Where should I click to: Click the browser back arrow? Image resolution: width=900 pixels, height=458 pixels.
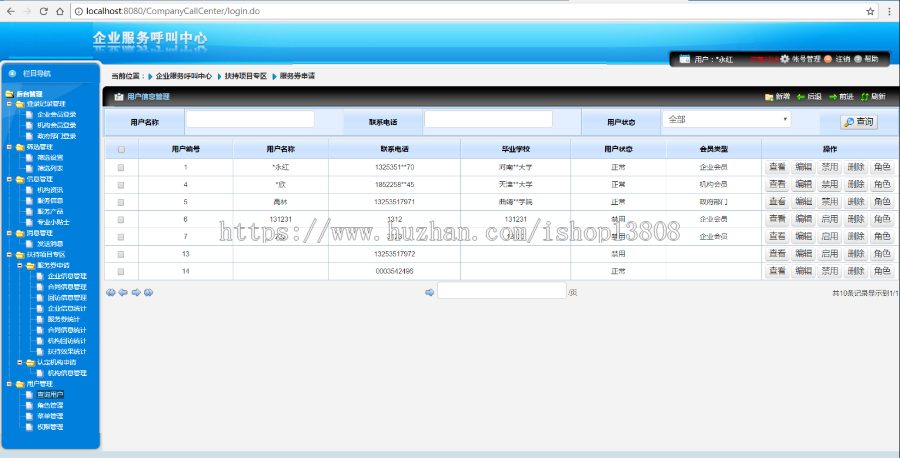11,11
